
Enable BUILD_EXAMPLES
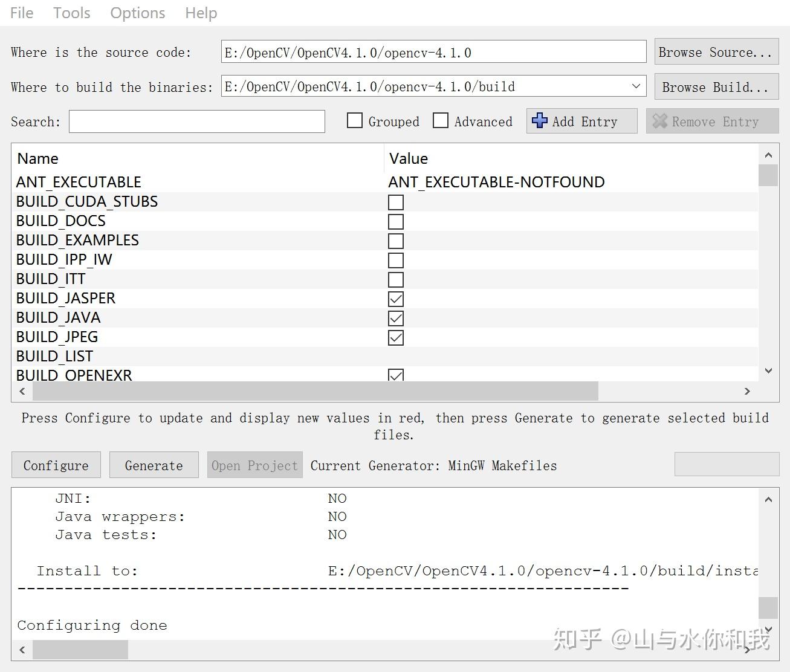coord(395,241)
